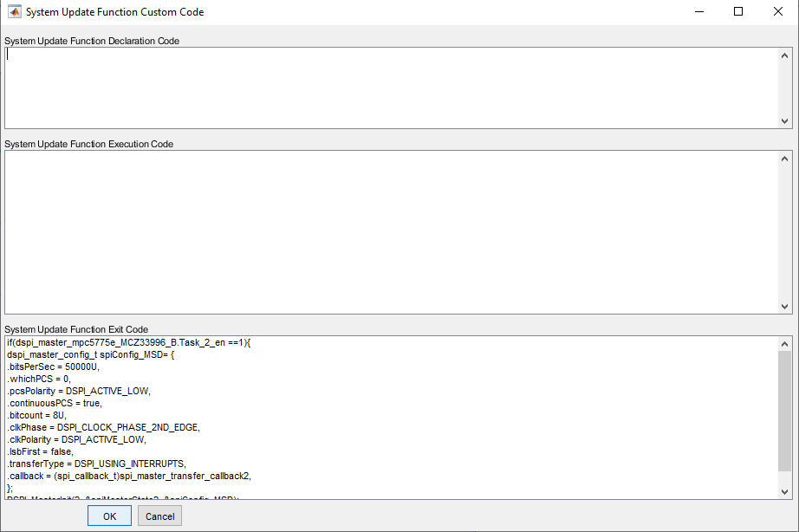Click the Exit Code vertical scrollbar thumb

click(x=785, y=412)
